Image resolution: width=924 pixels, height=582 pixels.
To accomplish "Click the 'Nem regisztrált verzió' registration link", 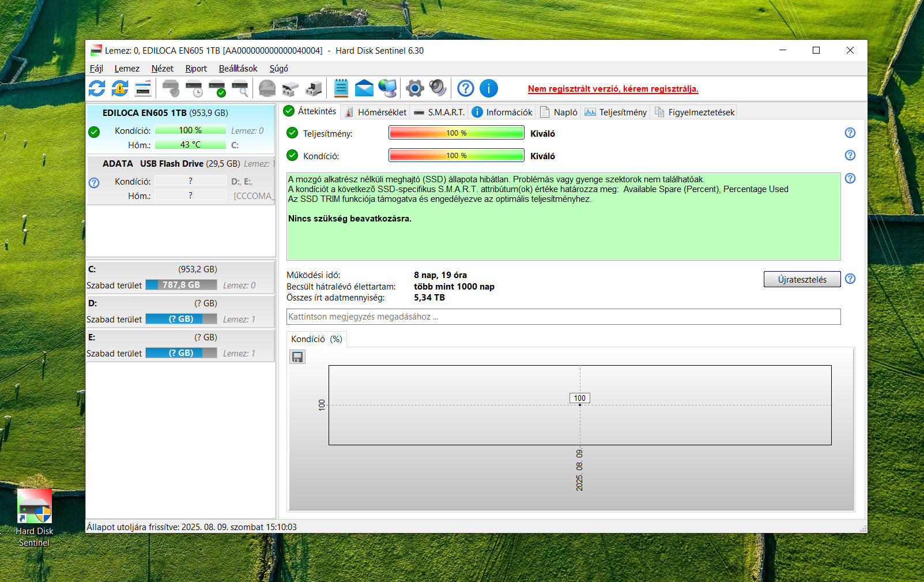I will coord(613,89).
